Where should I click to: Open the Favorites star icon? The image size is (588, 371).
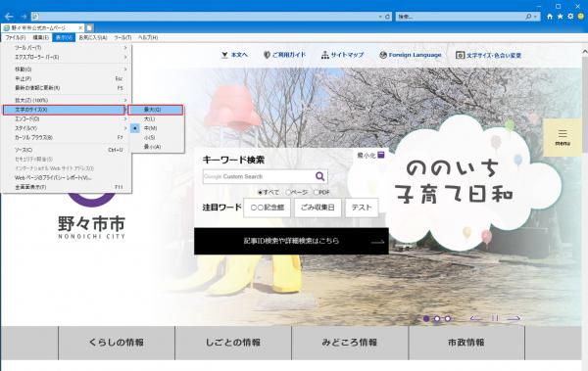561,17
